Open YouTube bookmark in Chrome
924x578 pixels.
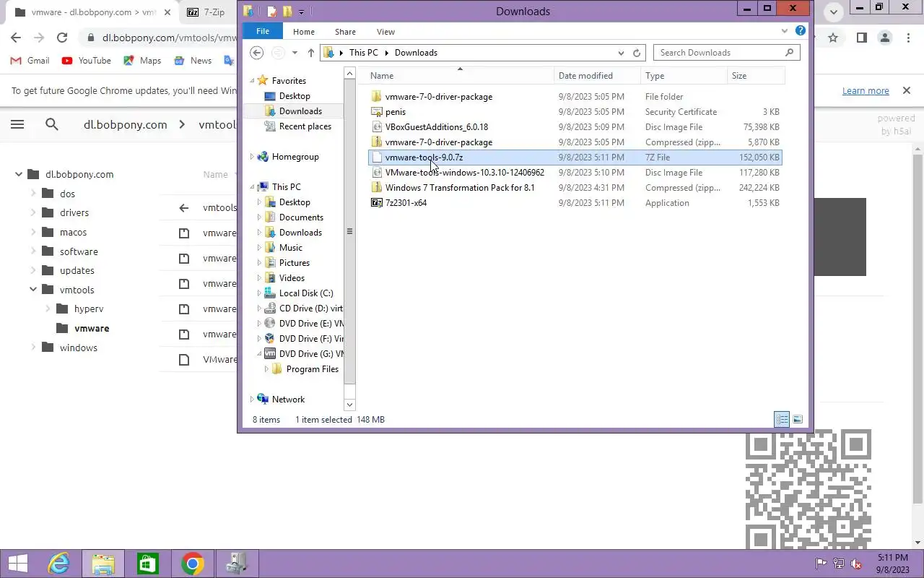point(87,61)
